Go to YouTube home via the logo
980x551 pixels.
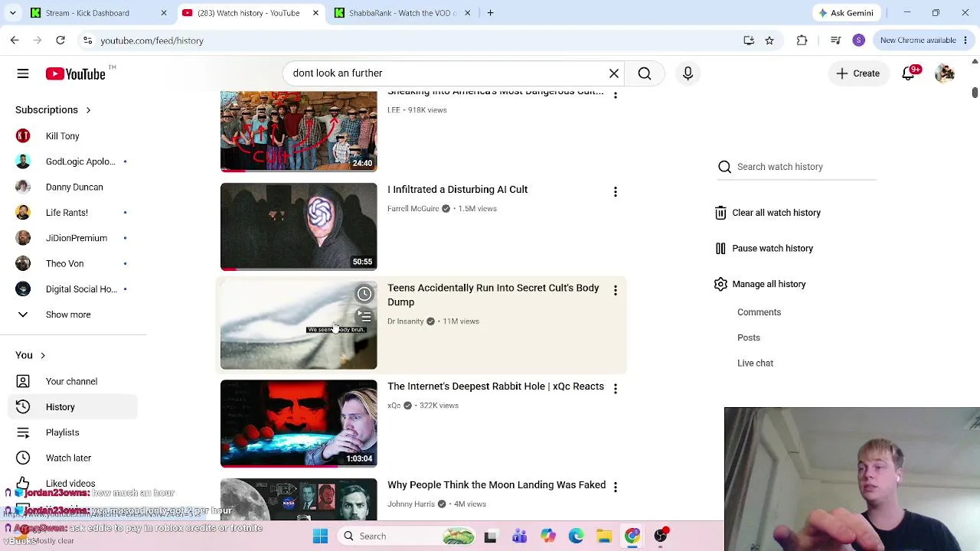75,73
